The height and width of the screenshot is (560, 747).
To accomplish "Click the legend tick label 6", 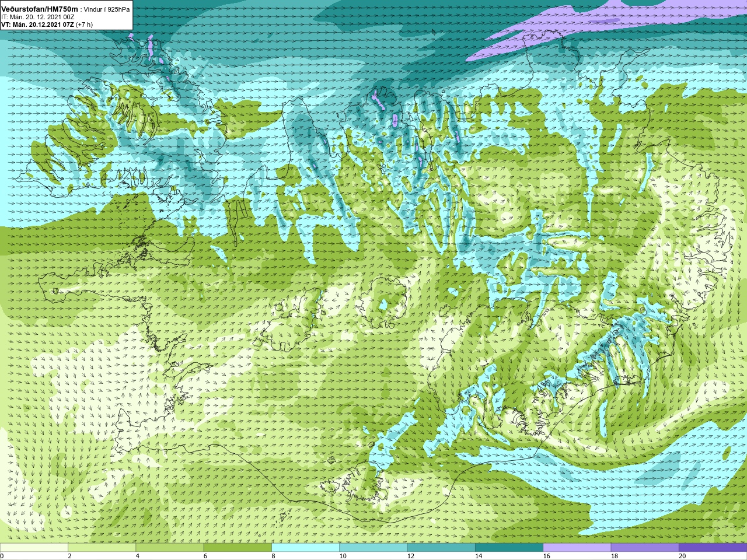I will pos(205,556).
